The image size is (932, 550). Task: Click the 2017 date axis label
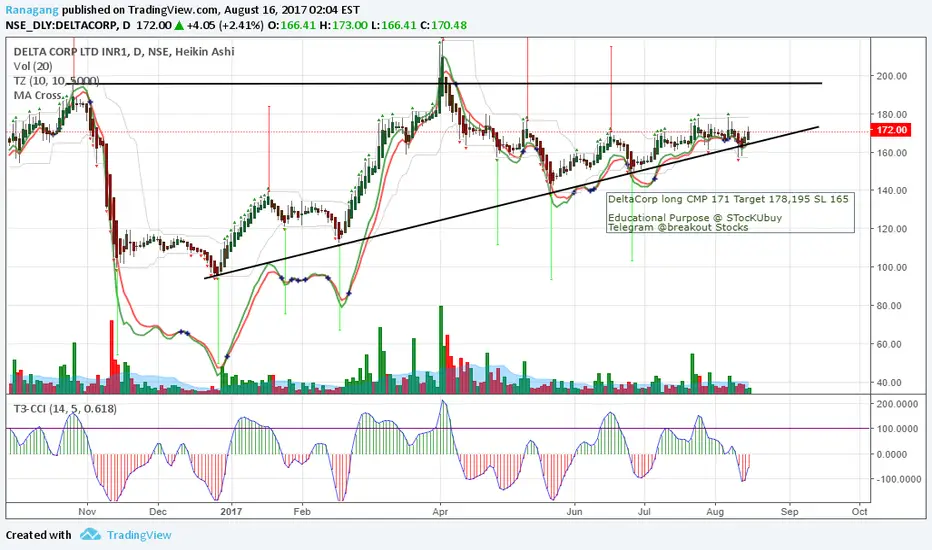click(x=231, y=511)
